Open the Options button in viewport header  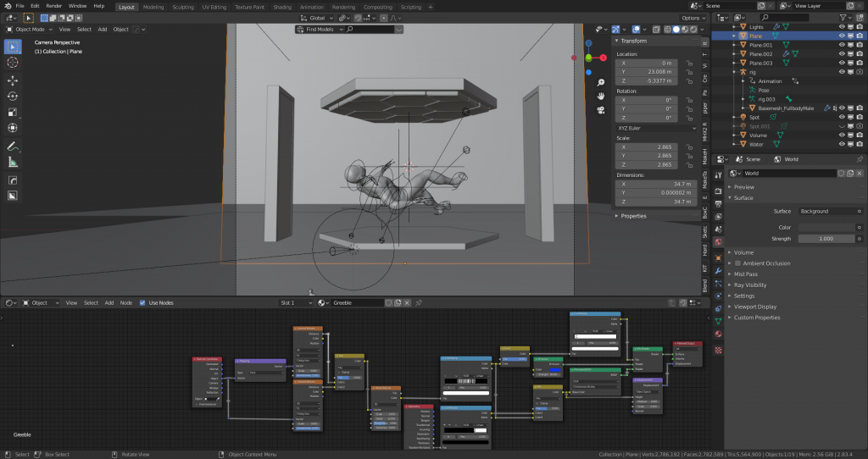693,19
